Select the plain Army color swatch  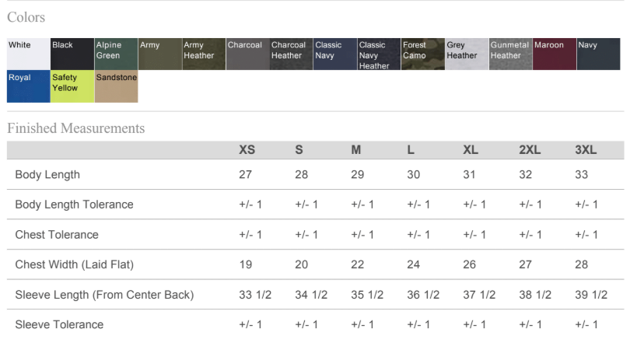click(x=159, y=54)
